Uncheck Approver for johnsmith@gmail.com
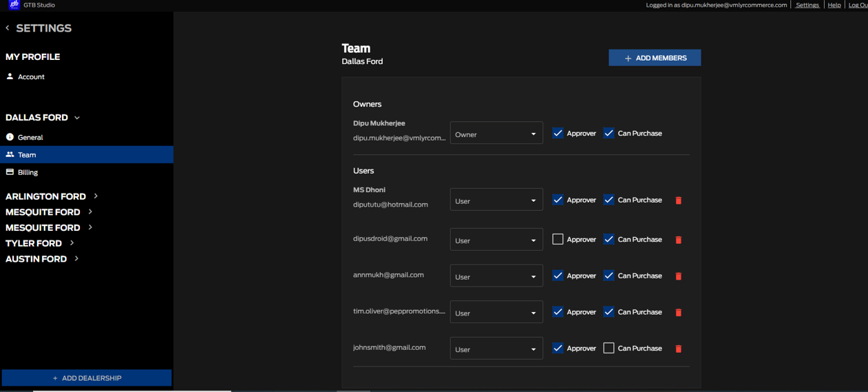This screenshot has width=868, height=392. tap(558, 348)
